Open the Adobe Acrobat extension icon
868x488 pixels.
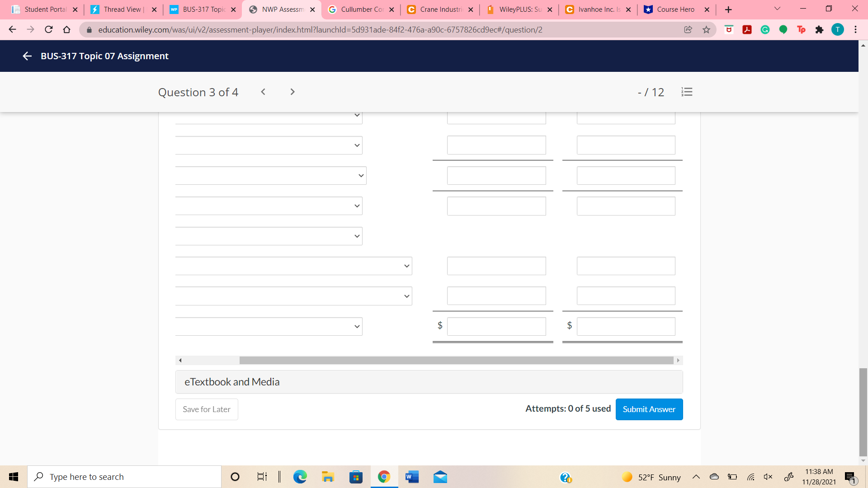[x=747, y=30]
